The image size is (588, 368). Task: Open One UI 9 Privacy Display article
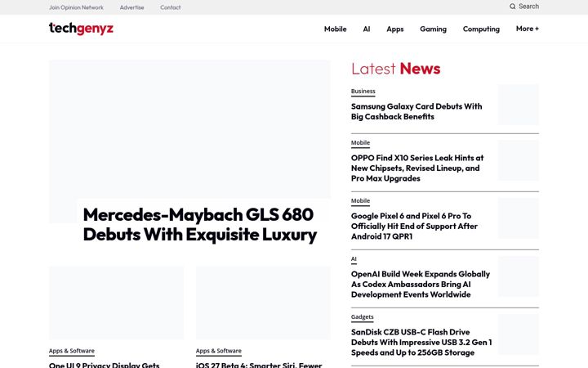pyautogui.click(x=105, y=365)
